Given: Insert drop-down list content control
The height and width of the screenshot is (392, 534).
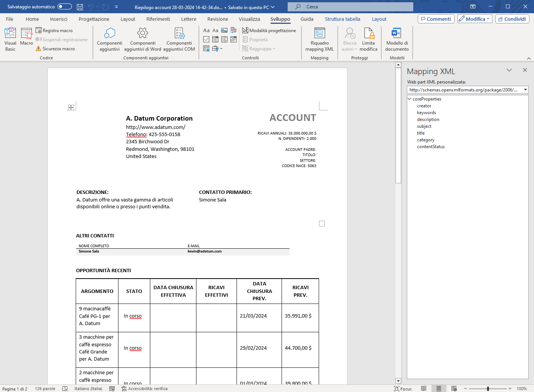Looking at the screenshot, I should click(224, 39).
